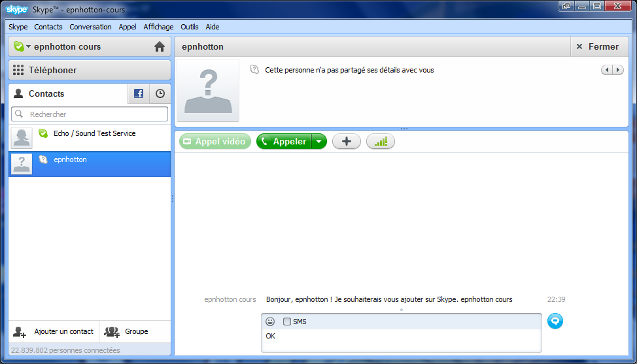Open the Appel menu

[128, 27]
